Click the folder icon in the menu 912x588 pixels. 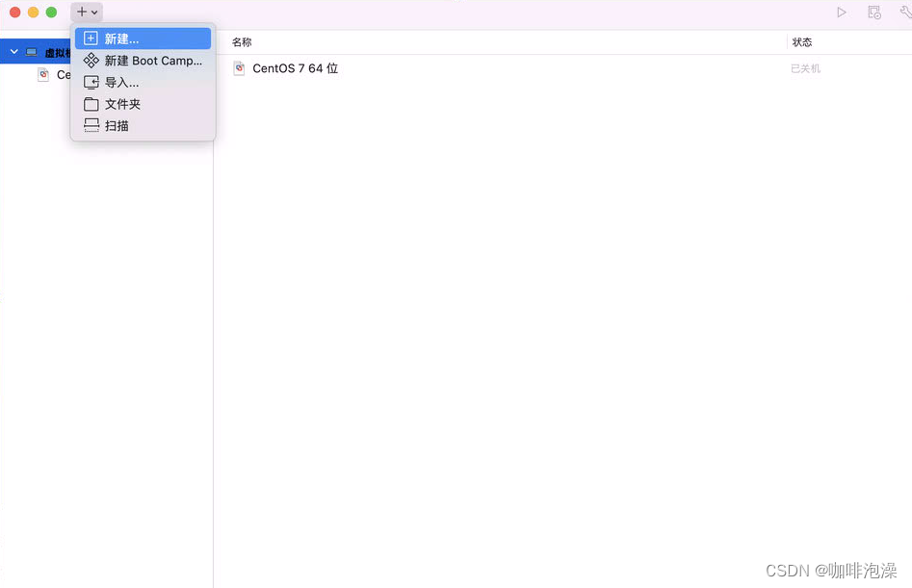pos(91,104)
